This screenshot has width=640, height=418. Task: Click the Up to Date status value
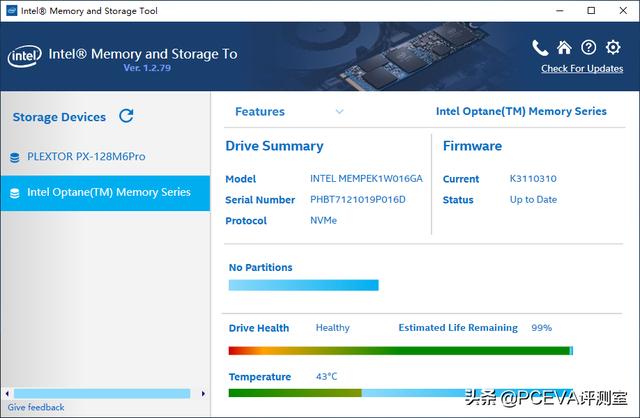[x=533, y=199]
